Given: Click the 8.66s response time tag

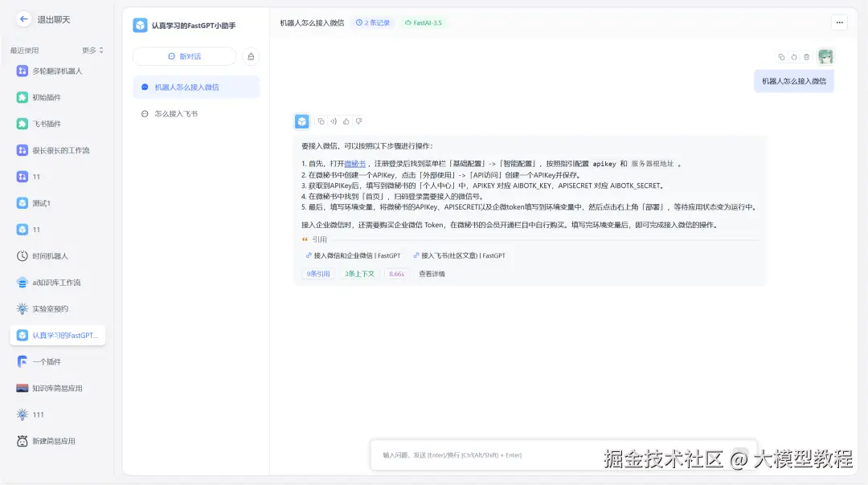Looking at the screenshot, I should pos(396,274).
